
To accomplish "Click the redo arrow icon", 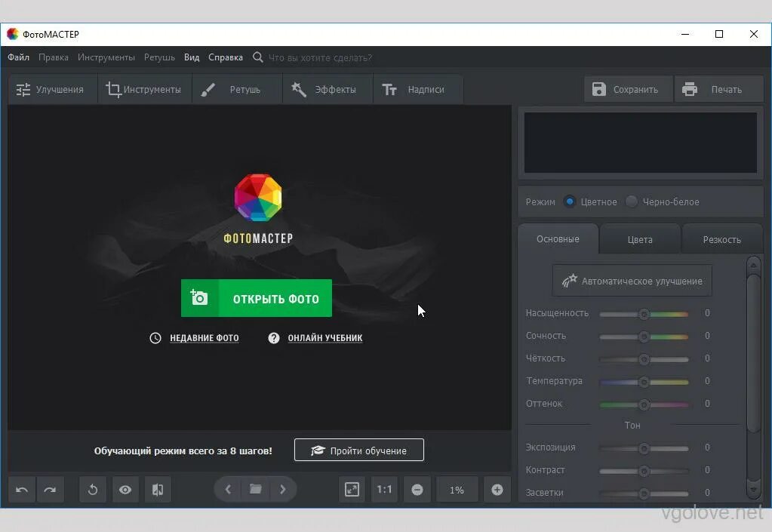I will (51, 490).
